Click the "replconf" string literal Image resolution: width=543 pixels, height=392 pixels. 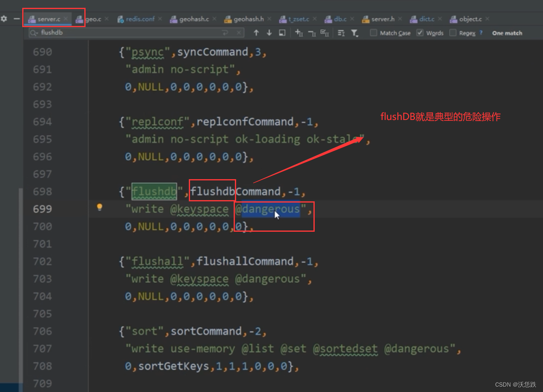158,122
